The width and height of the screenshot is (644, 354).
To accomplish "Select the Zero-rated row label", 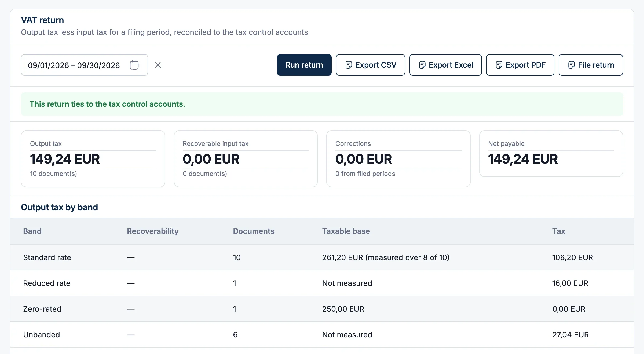I will tap(42, 309).
